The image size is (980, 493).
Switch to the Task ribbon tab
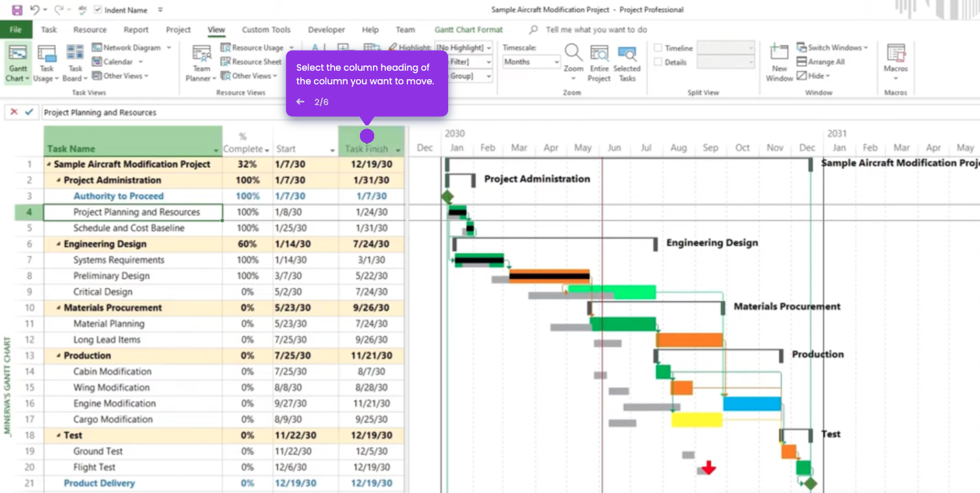(49, 30)
